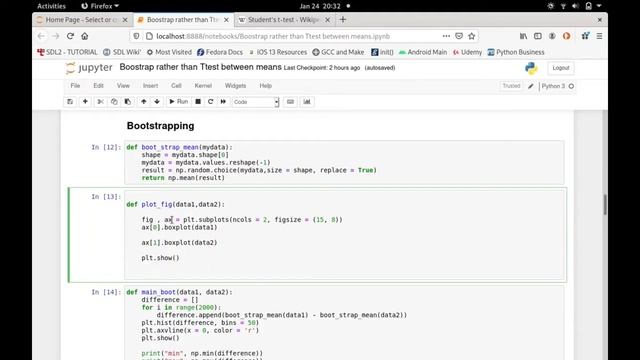Click the localhost URL address bar

[273, 36]
